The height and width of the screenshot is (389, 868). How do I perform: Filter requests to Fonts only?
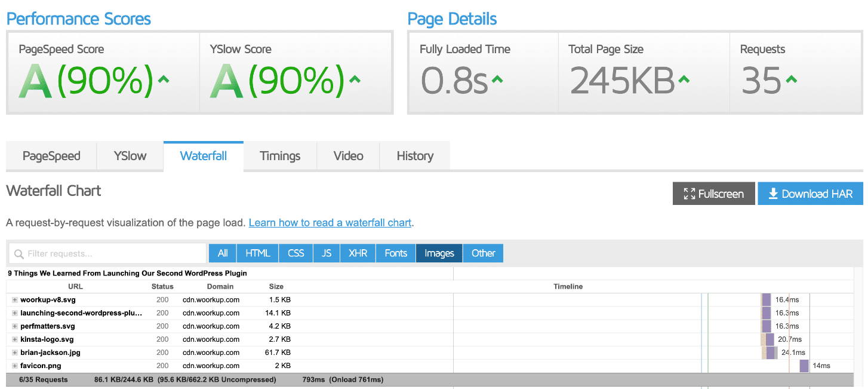(x=396, y=253)
